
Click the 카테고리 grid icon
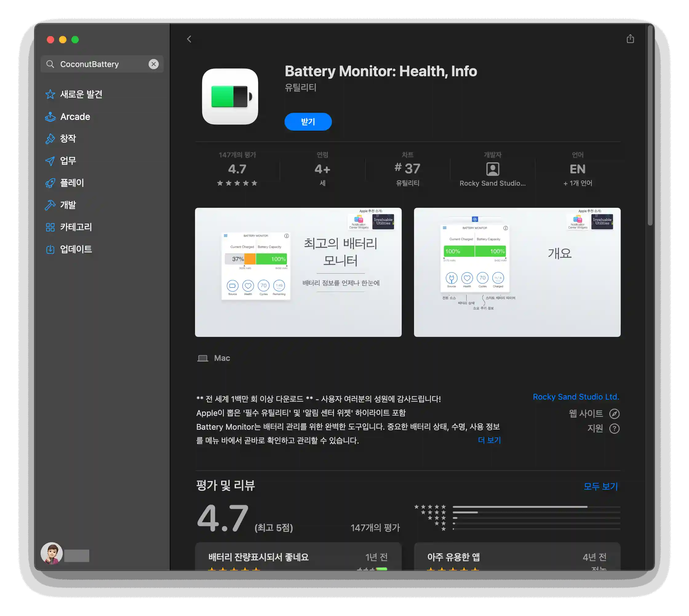click(x=50, y=227)
